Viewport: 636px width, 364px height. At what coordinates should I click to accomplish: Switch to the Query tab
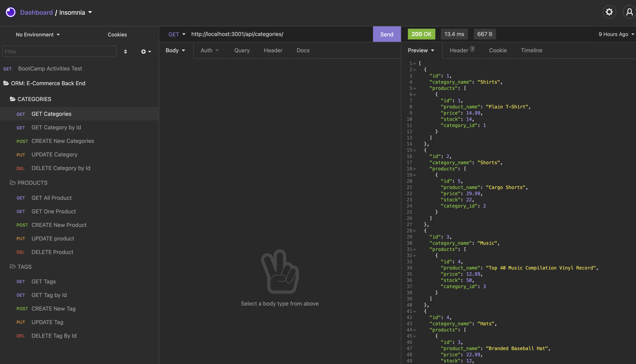242,50
